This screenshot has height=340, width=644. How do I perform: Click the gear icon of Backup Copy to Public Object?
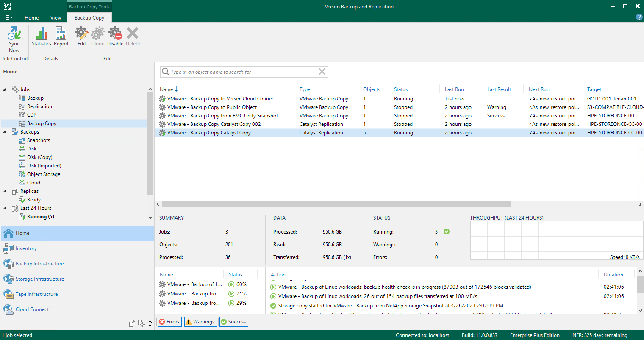point(162,107)
